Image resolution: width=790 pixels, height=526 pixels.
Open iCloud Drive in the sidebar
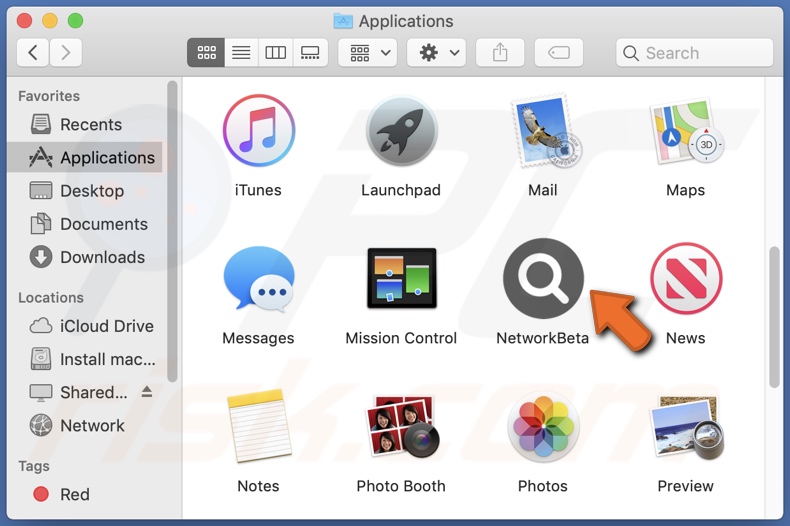[85, 326]
